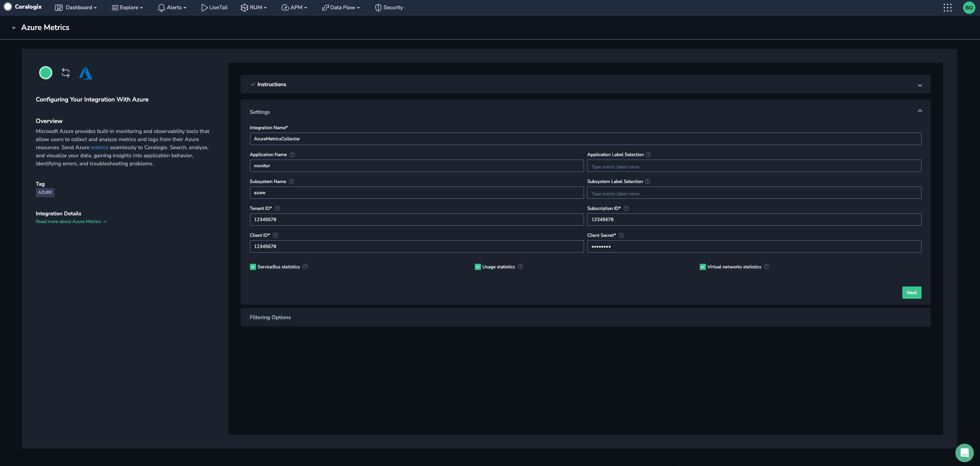Screen dimensions: 980x466
Task: Toggle Virtual networks statistics checkbox
Action: coord(703,267)
